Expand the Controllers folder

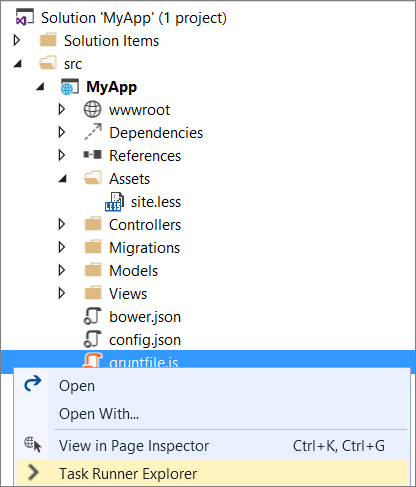coord(62,224)
